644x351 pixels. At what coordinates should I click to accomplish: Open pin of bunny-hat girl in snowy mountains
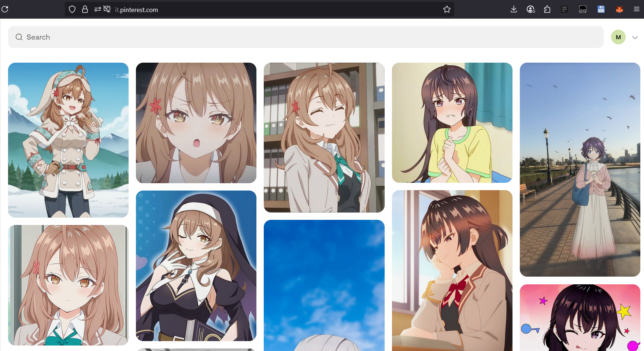(x=68, y=140)
